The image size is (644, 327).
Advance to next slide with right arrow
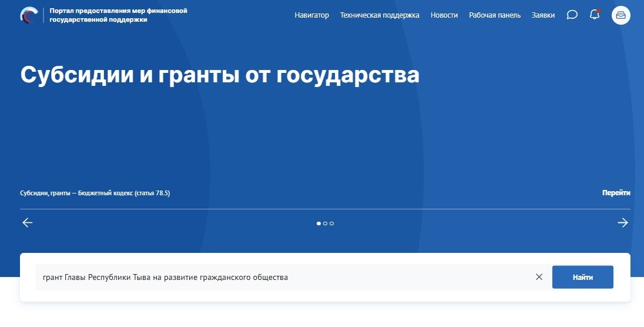(622, 223)
